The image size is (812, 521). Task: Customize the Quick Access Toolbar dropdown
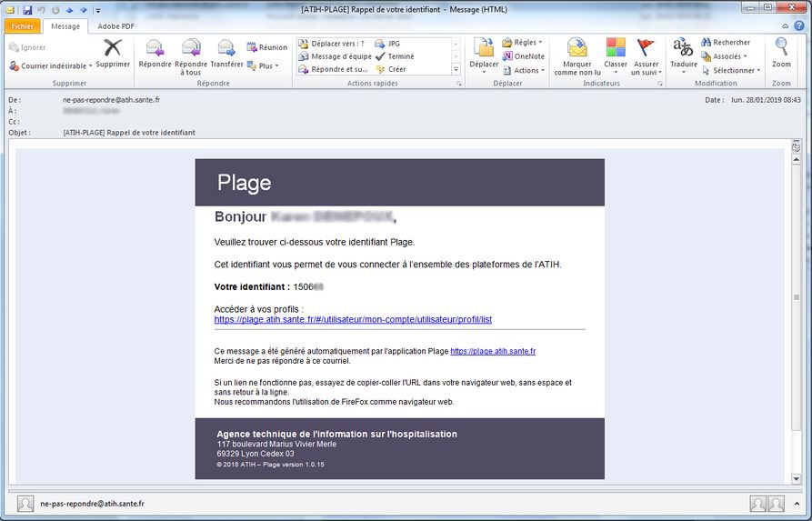click(x=98, y=10)
